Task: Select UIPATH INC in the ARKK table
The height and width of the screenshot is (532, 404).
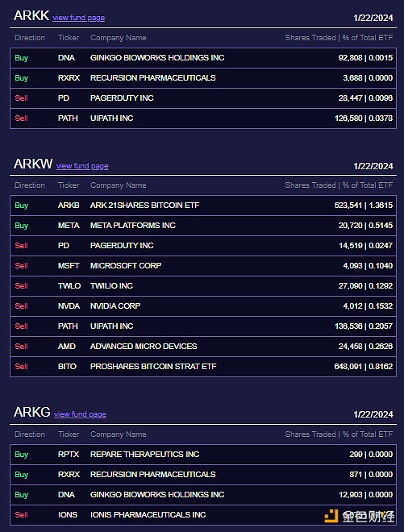Action: tap(112, 118)
